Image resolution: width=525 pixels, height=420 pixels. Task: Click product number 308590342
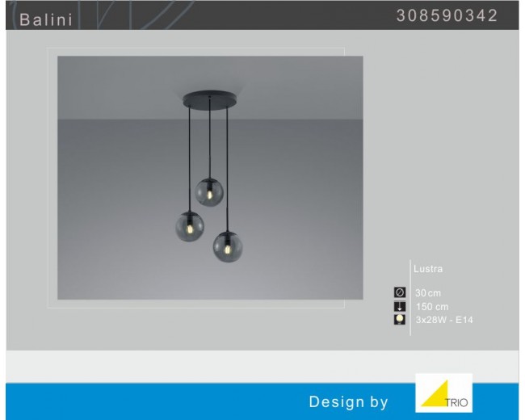pyautogui.click(x=447, y=16)
